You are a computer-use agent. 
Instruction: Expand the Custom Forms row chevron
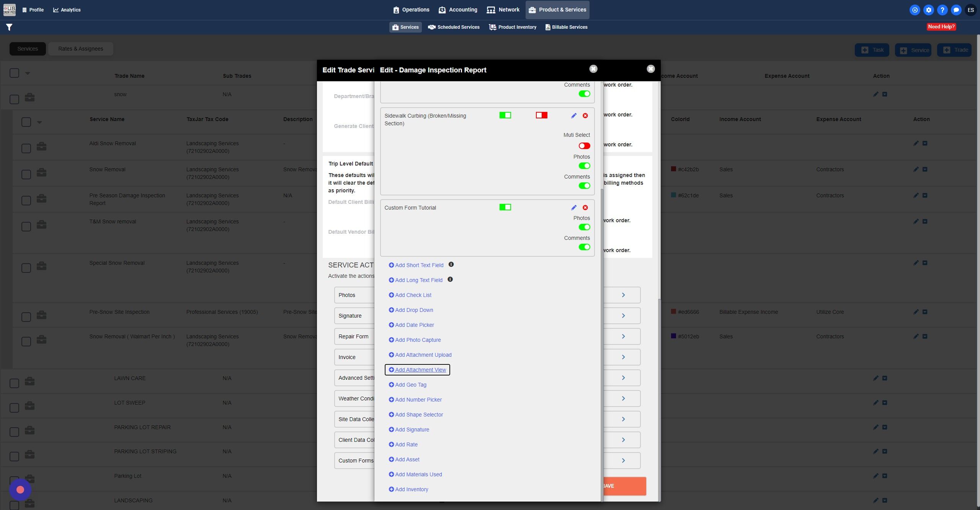click(x=623, y=461)
